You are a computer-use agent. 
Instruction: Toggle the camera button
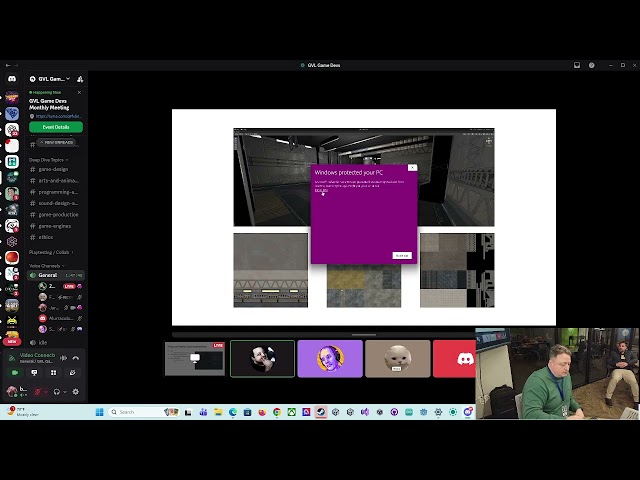pos(15,373)
